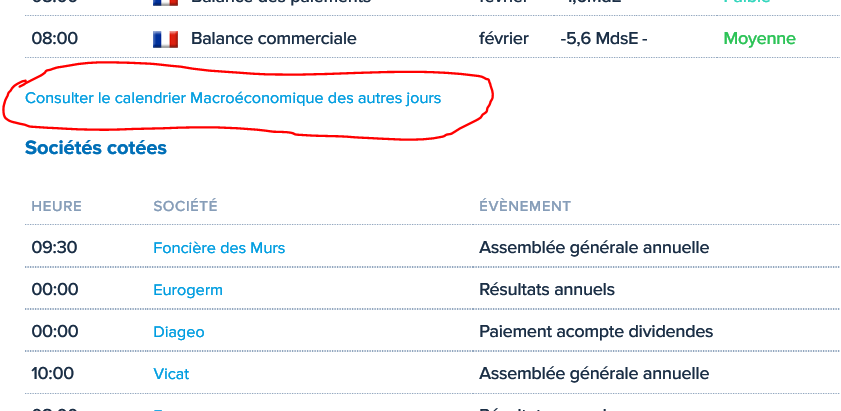Image resolution: width=841 pixels, height=411 pixels.
Task: Click the 09:30 time entry
Action: (54, 248)
